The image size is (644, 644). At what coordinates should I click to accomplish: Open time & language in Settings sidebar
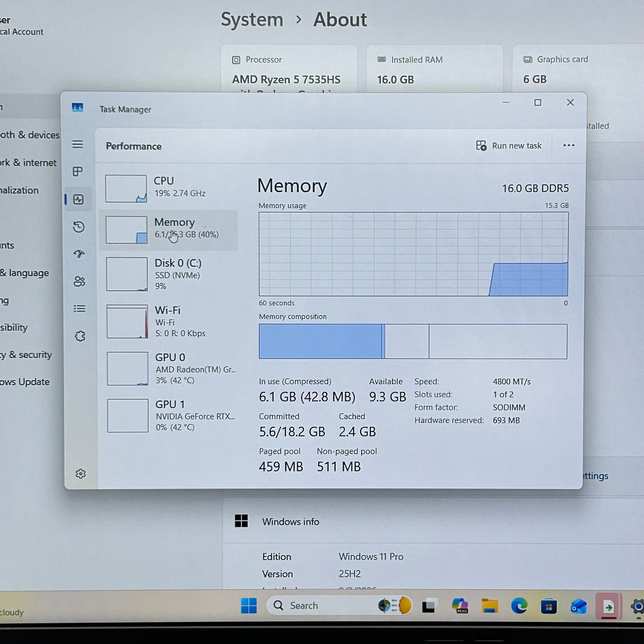[x=24, y=273]
